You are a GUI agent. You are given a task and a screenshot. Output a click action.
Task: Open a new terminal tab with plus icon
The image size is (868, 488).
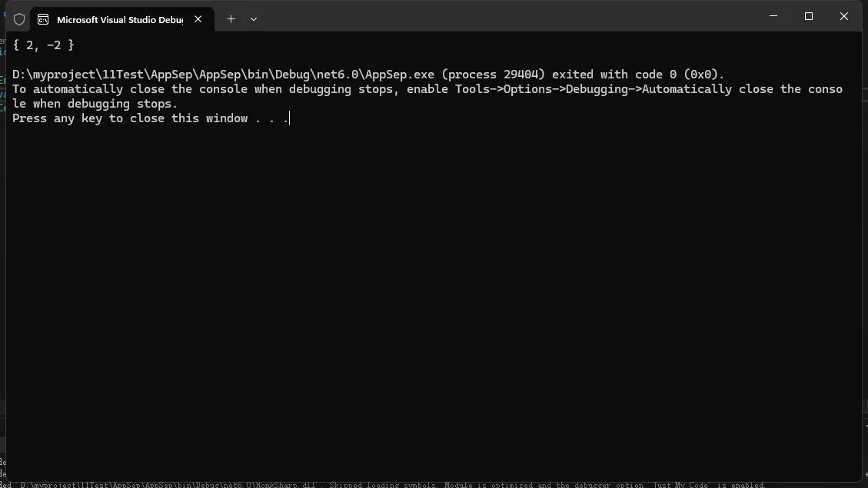(x=231, y=19)
